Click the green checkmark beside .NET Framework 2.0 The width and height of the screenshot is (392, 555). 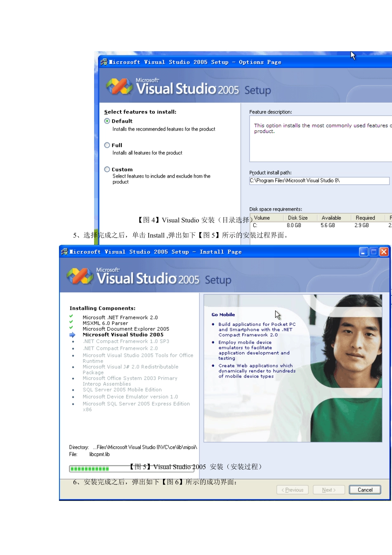coord(71,316)
